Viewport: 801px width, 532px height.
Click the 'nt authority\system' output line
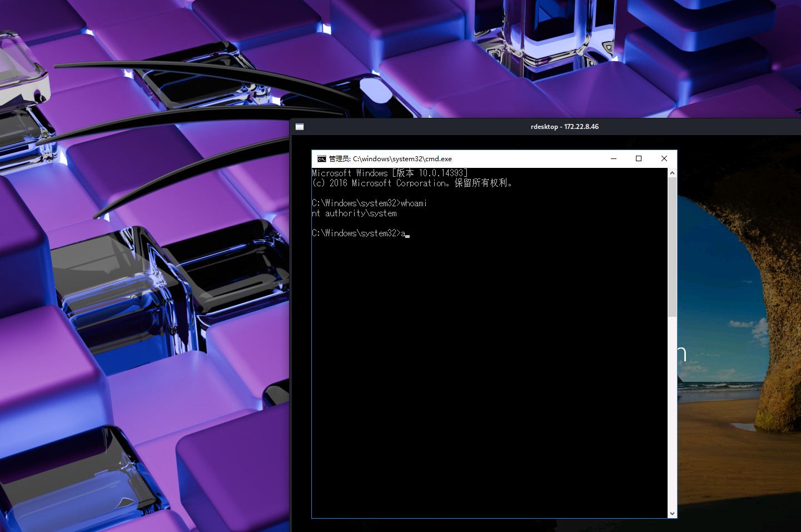[x=354, y=213]
